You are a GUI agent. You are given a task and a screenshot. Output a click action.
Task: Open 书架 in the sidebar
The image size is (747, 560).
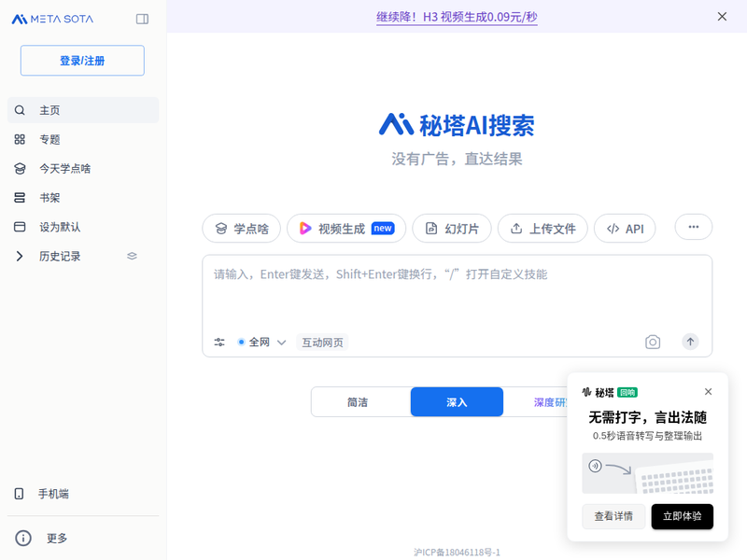point(83,198)
